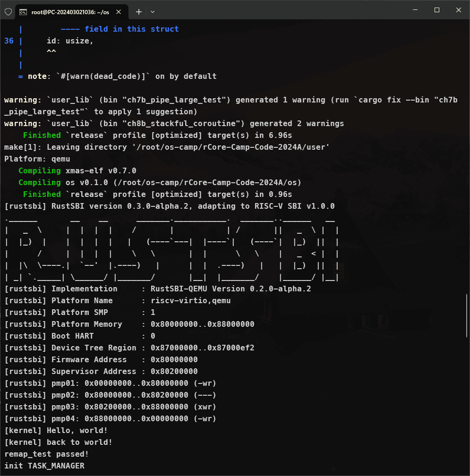This screenshot has width=470, height=476.
Task: Click the Supervisor Address 0x80200000 value
Action: click(174, 372)
